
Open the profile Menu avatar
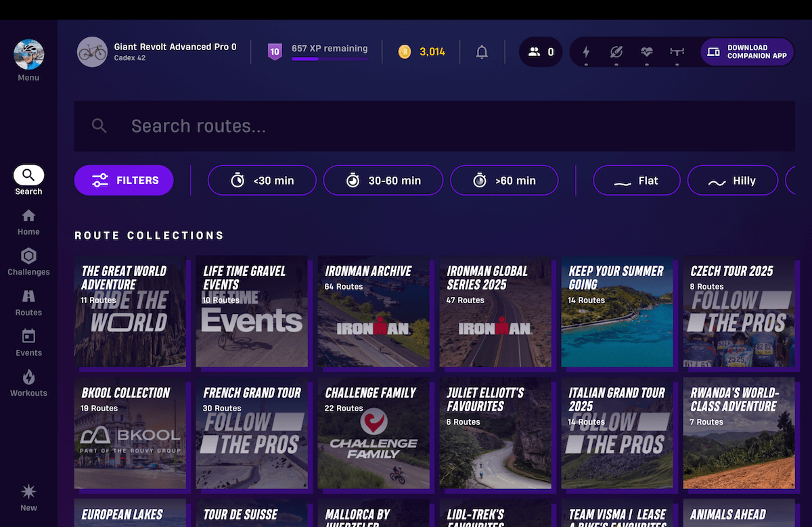(x=28, y=55)
